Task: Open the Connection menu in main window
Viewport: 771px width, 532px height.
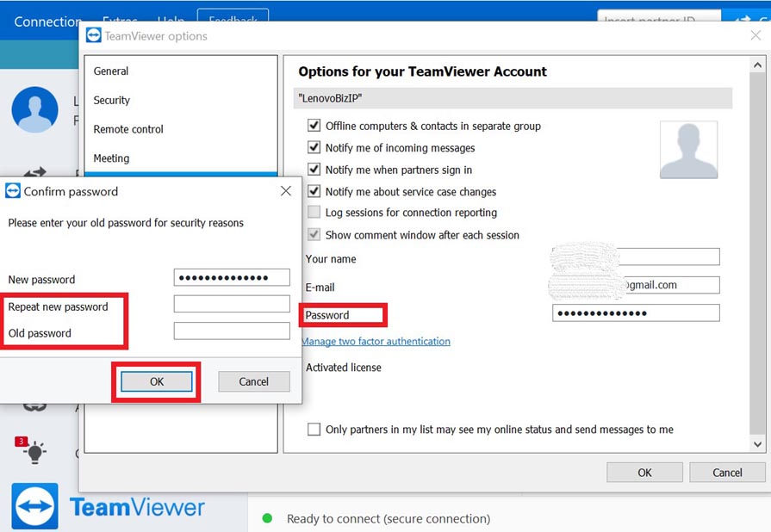Action: [47, 22]
